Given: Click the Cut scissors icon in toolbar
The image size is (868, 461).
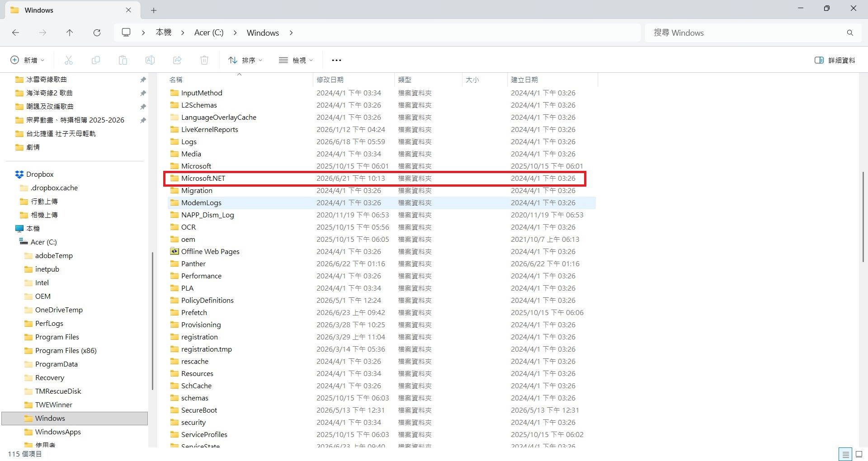Looking at the screenshot, I should (x=69, y=60).
